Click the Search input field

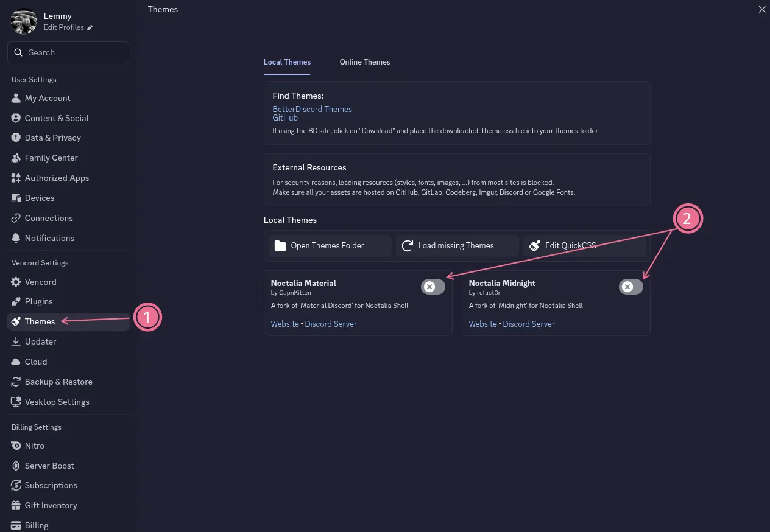67,52
